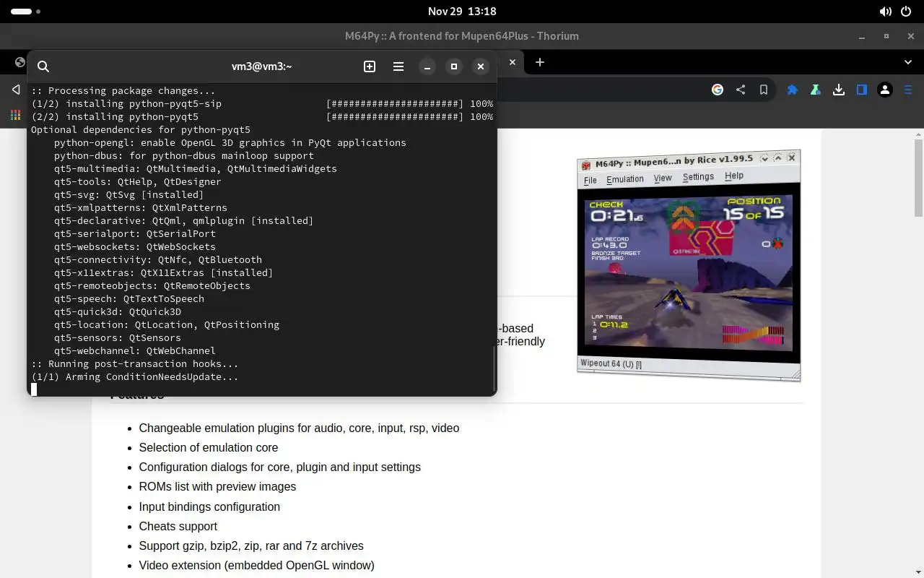Click the 'qt5-websockets' line

tap(135, 246)
